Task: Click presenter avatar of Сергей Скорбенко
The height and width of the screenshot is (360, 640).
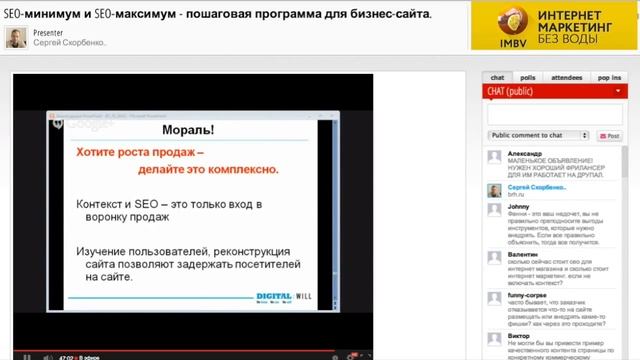Action: click(x=16, y=38)
